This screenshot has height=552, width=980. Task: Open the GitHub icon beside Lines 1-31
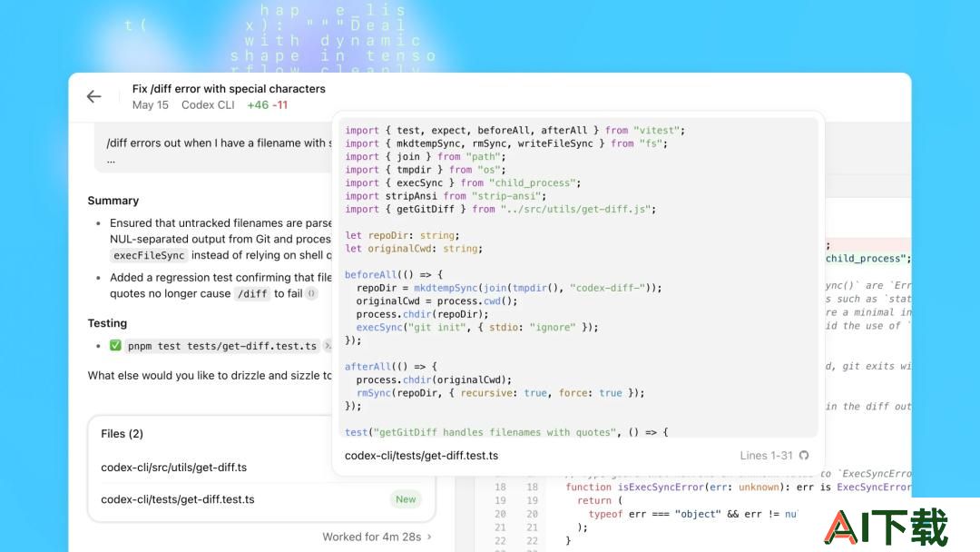coord(804,455)
